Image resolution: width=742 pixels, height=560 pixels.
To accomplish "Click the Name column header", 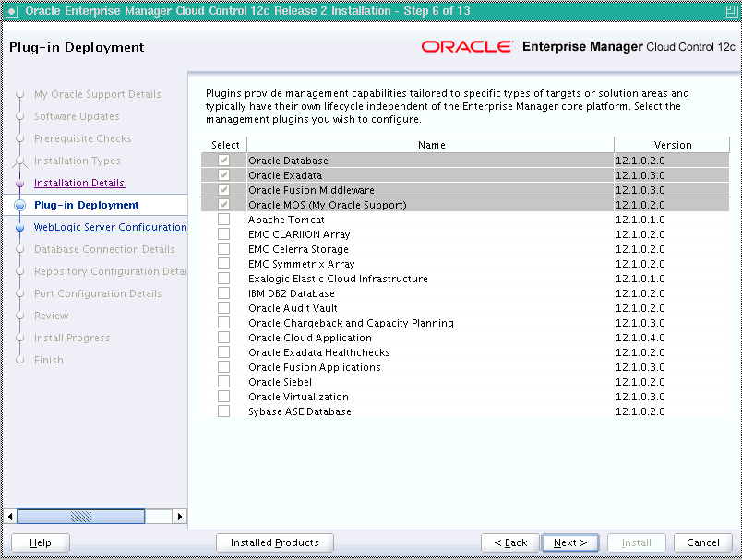I will point(431,145).
